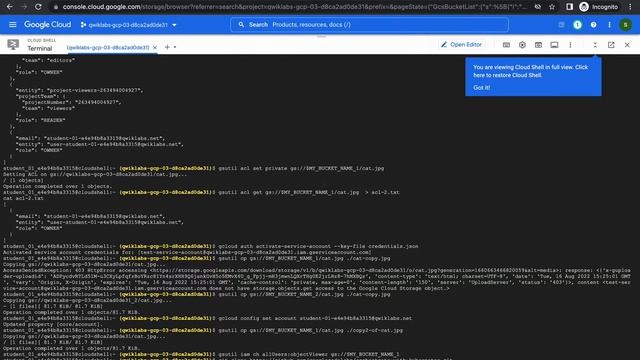640x360 pixels.
Task: Activate Cloud Shell icon in header
Action: coord(561,25)
